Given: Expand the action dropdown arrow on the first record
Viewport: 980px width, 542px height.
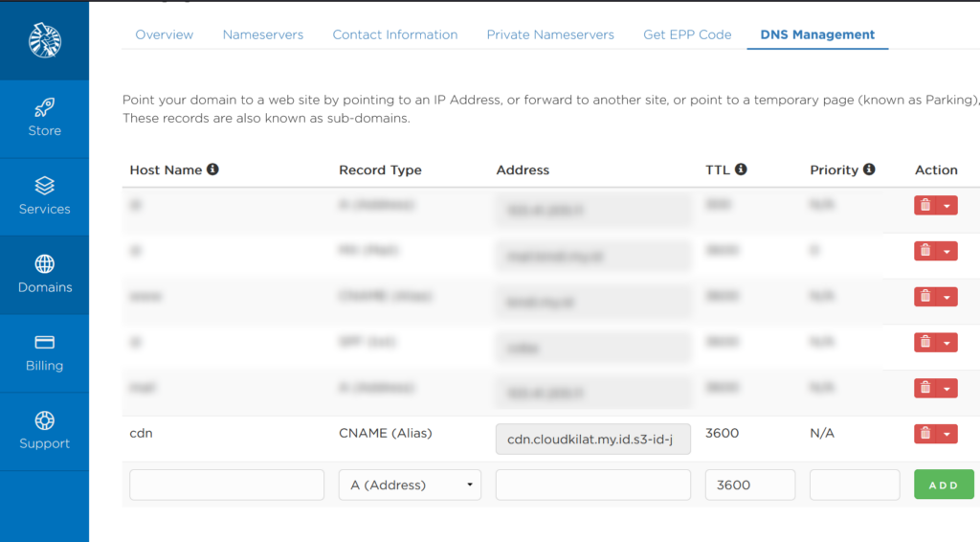Looking at the screenshot, I should (x=947, y=205).
